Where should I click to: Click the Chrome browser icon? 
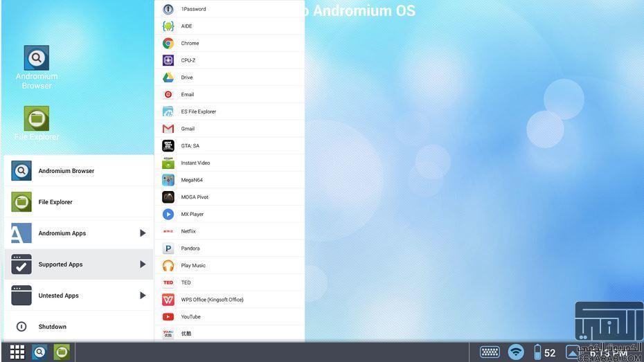tap(168, 43)
